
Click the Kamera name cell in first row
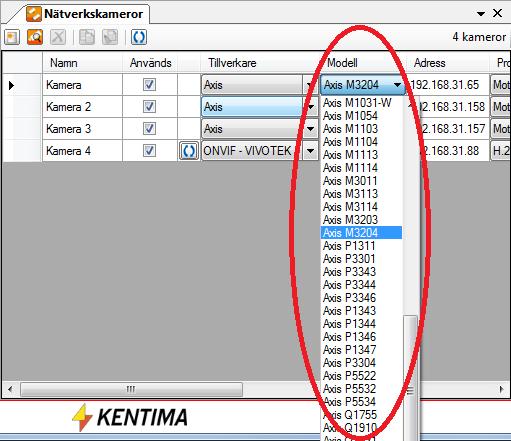[x=82, y=85]
